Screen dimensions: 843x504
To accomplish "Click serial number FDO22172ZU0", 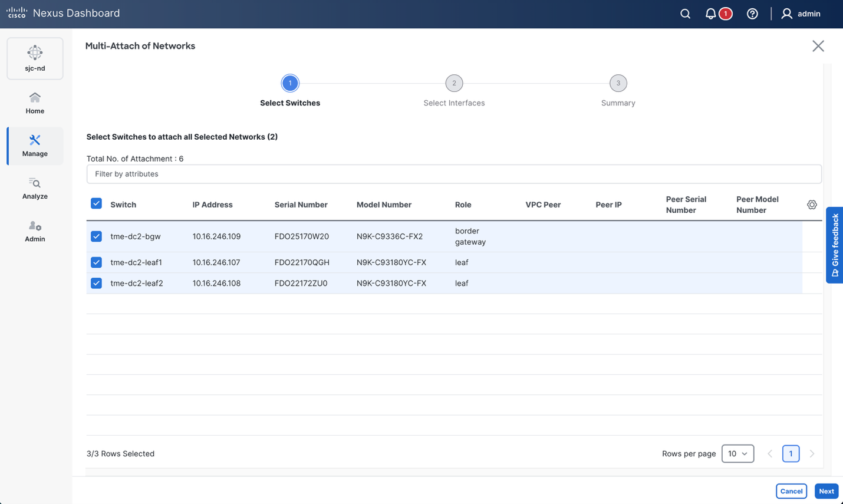I will (301, 283).
